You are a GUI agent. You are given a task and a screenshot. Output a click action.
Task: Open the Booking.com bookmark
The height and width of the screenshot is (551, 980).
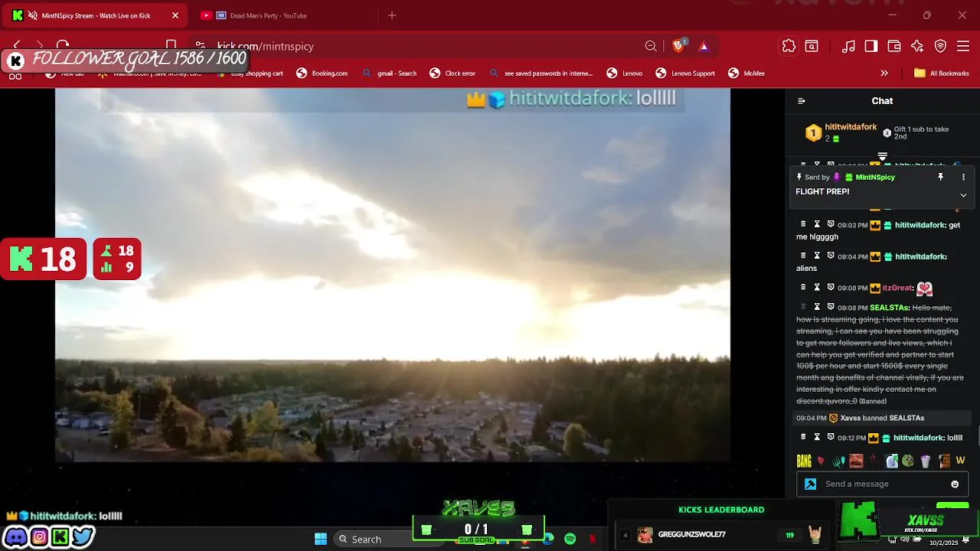[x=322, y=73]
